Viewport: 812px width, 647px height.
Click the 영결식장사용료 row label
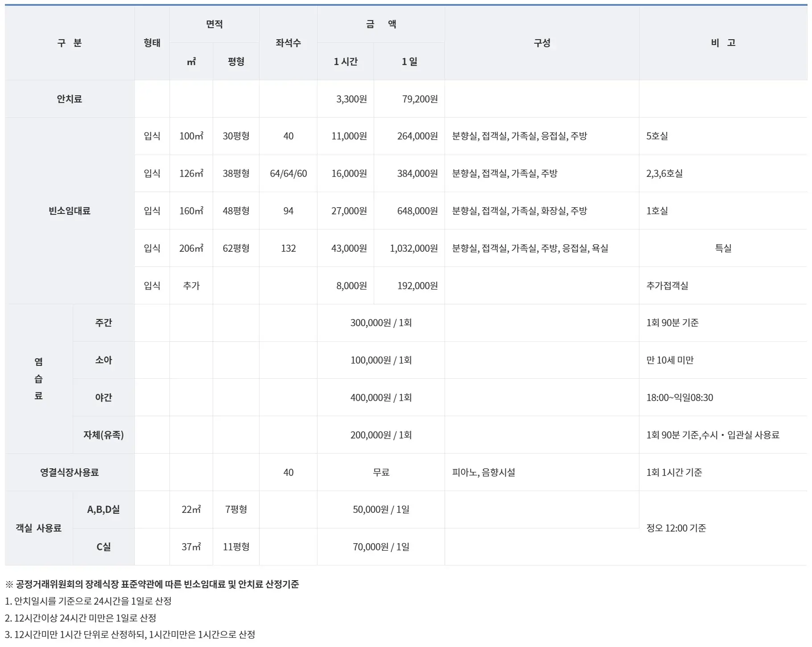click(69, 473)
